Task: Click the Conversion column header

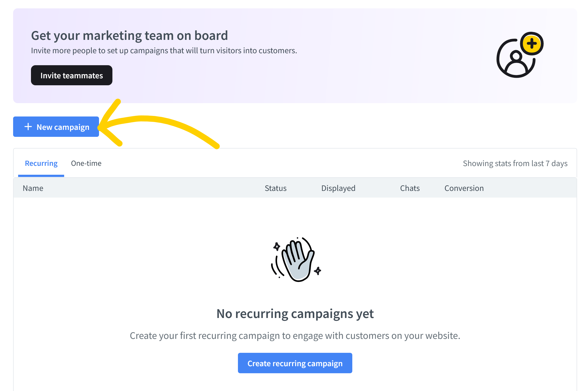Action: point(464,188)
